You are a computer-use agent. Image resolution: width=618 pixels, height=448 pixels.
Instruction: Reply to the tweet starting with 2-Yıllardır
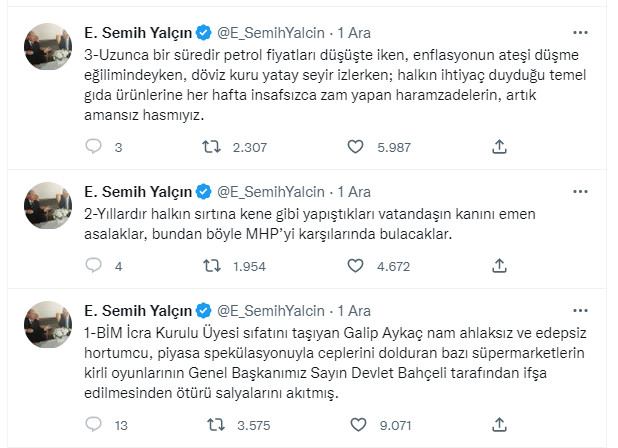(94, 266)
